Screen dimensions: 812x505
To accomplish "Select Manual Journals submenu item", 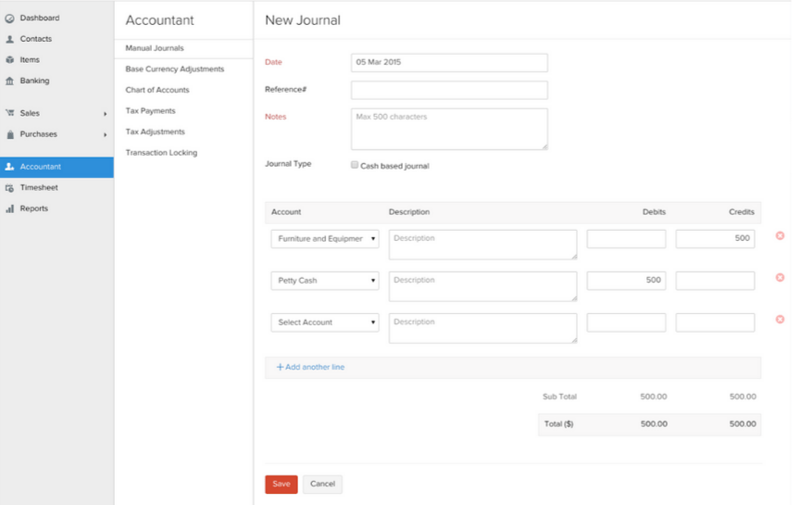I will [x=155, y=48].
